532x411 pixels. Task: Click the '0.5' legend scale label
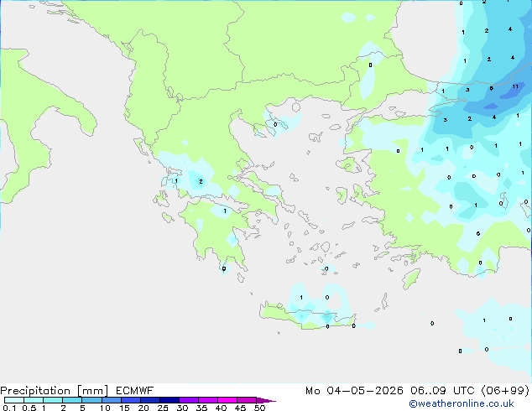click(x=29, y=408)
